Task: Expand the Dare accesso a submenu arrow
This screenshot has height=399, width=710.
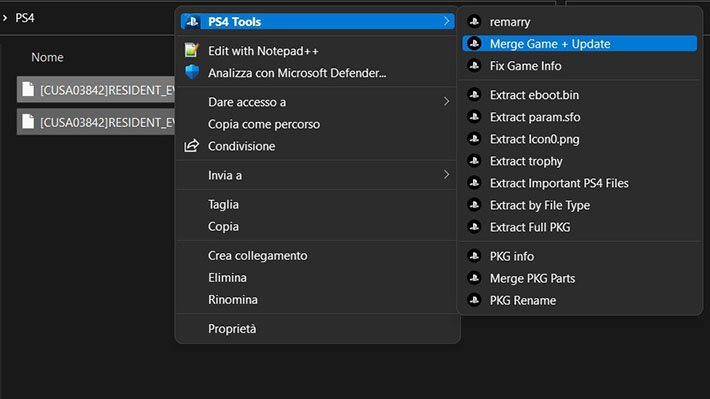Action: point(446,101)
